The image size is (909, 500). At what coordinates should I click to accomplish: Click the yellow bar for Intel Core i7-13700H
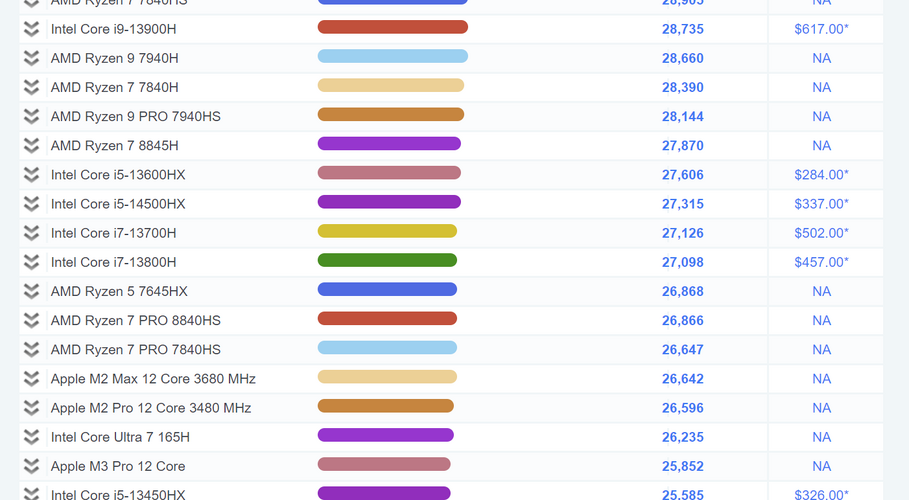[x=387, y=231]
